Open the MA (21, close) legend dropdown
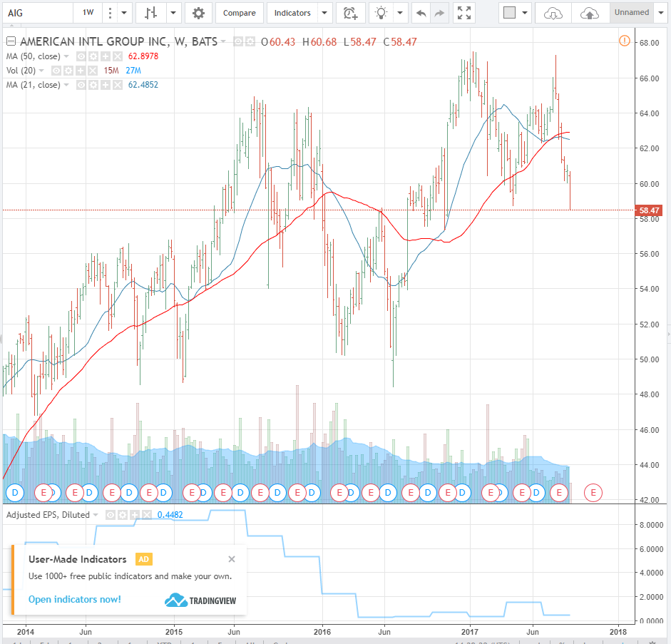 point(66,85)
